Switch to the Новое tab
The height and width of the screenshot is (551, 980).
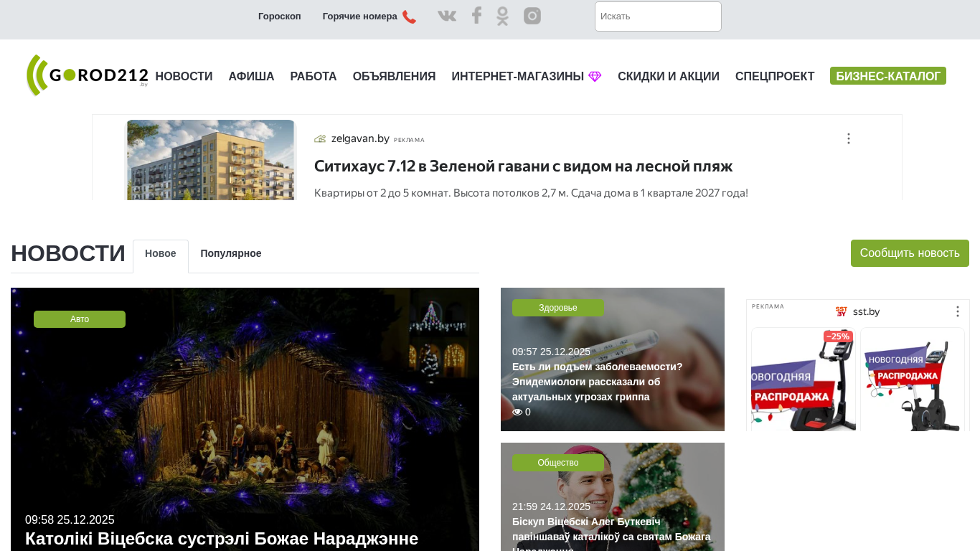click(161, 254)
